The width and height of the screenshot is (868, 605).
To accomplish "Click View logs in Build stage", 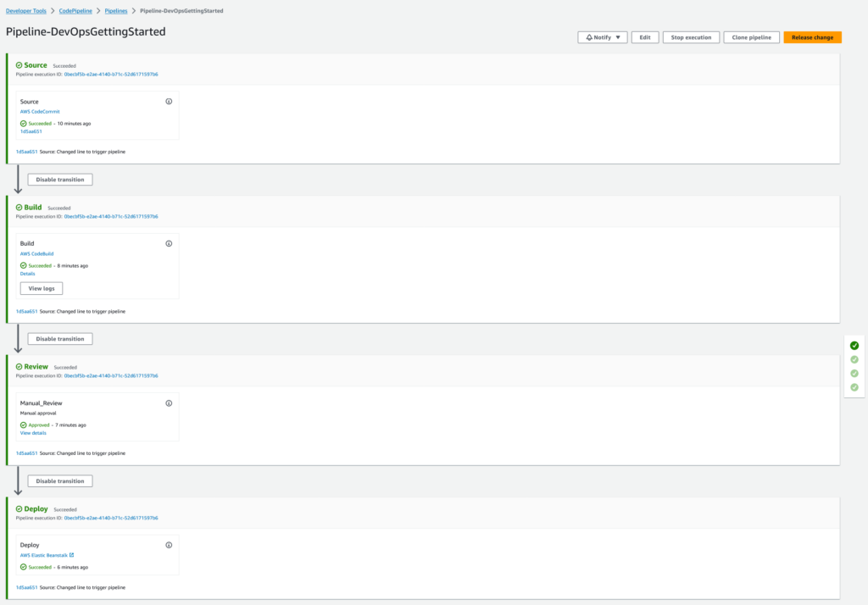I will [x=42, y=288].
